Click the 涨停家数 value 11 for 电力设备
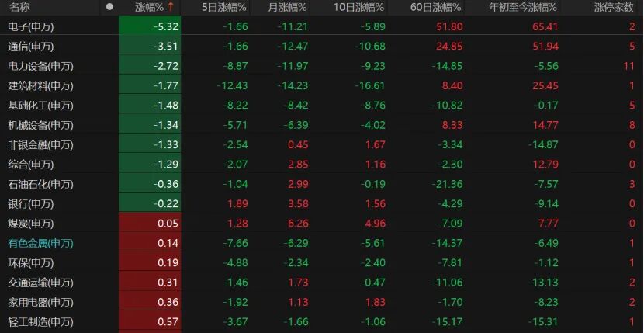 628,66
